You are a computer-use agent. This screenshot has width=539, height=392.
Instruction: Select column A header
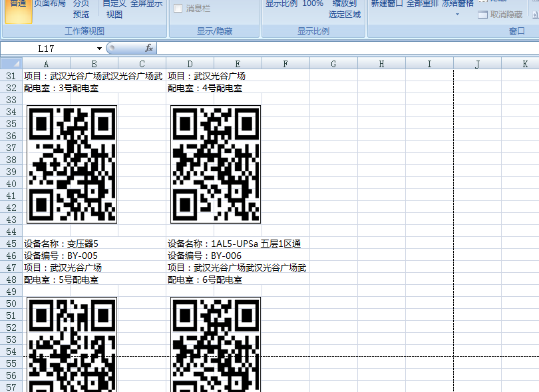47,64
